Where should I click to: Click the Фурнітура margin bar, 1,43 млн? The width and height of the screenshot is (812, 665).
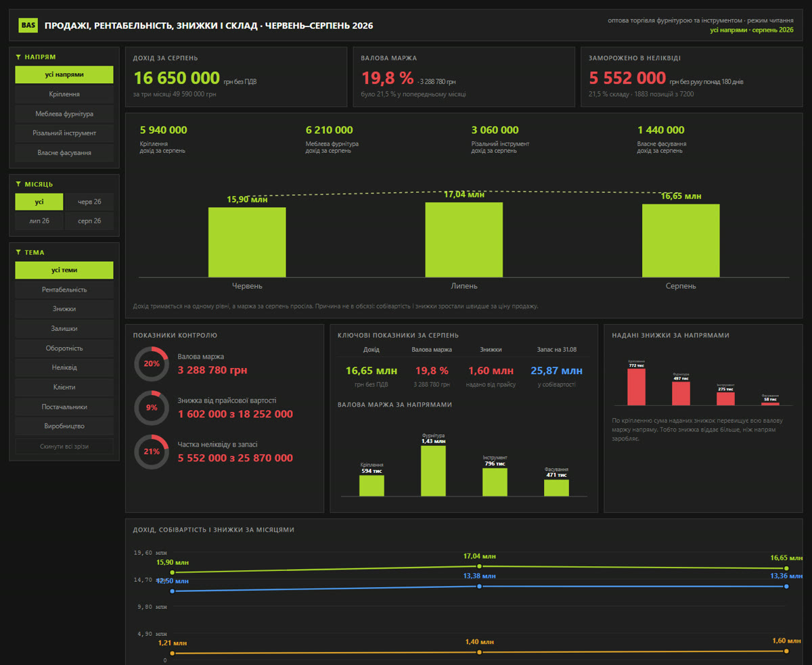point(433,471)
